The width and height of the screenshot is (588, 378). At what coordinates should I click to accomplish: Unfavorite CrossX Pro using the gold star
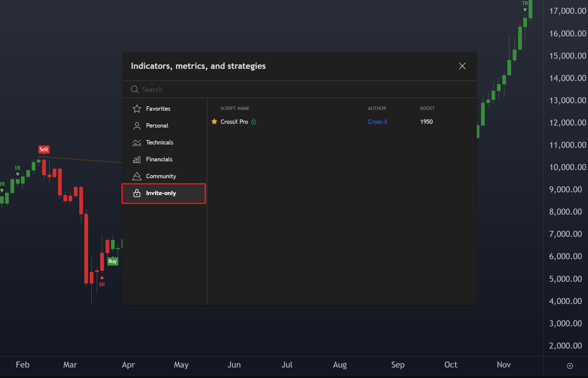[x=214, y=122]
